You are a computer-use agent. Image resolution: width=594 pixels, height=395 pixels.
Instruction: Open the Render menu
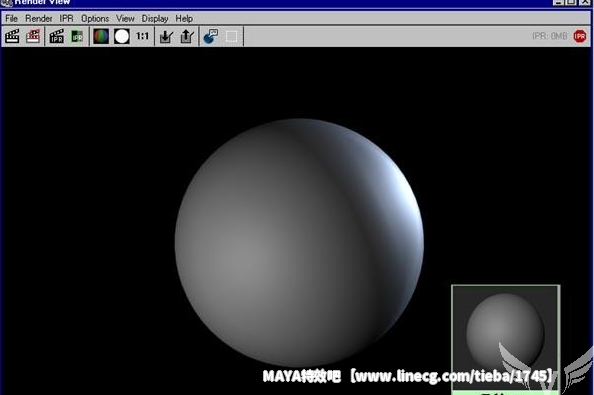tap(39, 19)
